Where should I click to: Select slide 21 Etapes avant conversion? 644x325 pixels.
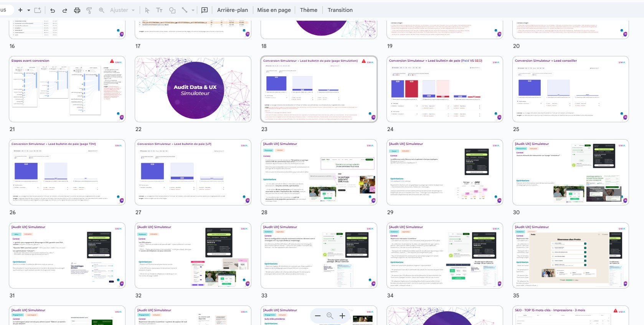(x=67, y=89)
